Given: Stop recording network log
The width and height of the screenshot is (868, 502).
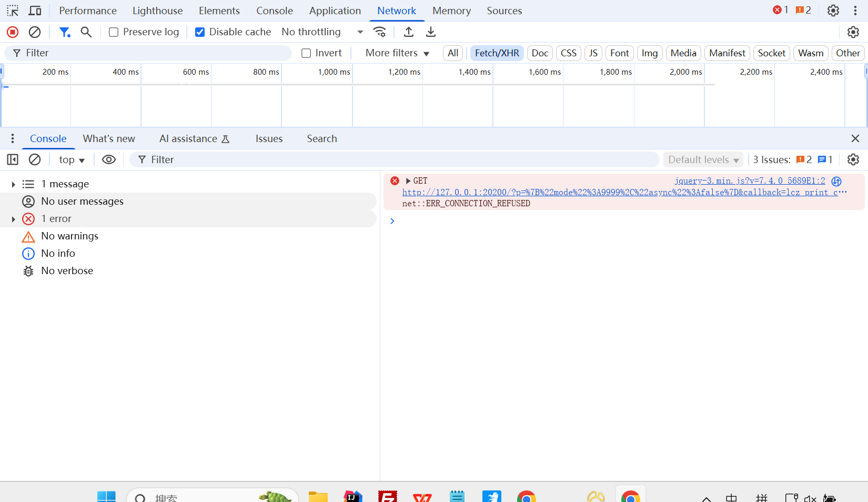Looking at the screenshot, I should 13,32.
